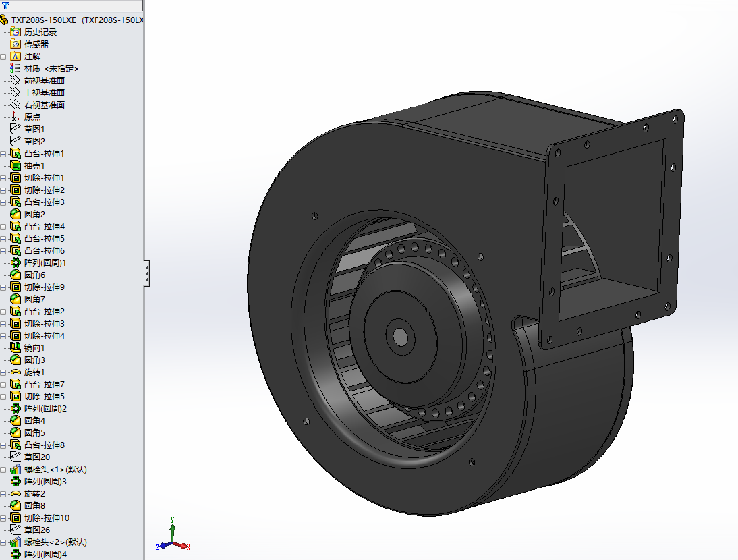
Task: Select the 前视基准面 plane icon
Action: pyautogui.click(x=16, y=80)
